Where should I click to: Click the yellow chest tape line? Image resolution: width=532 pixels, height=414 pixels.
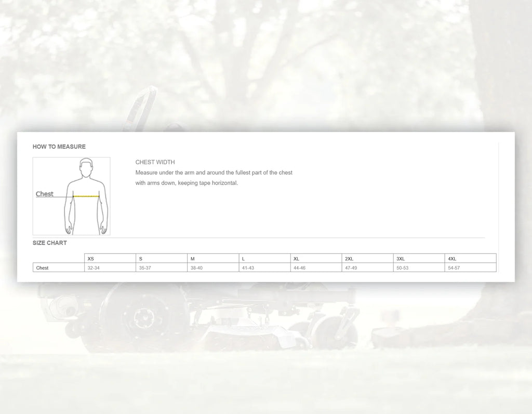(86, 196)
